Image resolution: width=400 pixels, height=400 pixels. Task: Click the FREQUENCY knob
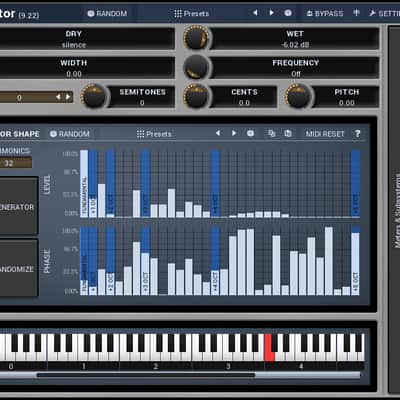click(x=196, y=67)
